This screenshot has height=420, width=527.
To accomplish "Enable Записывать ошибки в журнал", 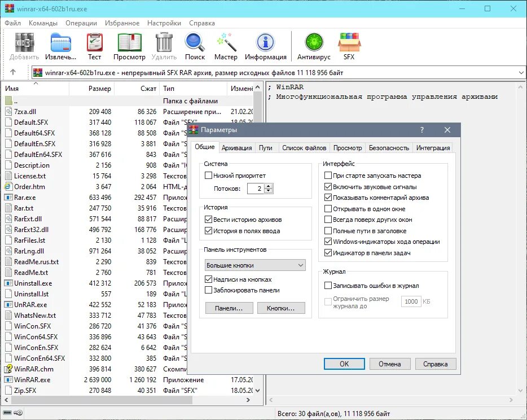I will [x=328, y=286].
